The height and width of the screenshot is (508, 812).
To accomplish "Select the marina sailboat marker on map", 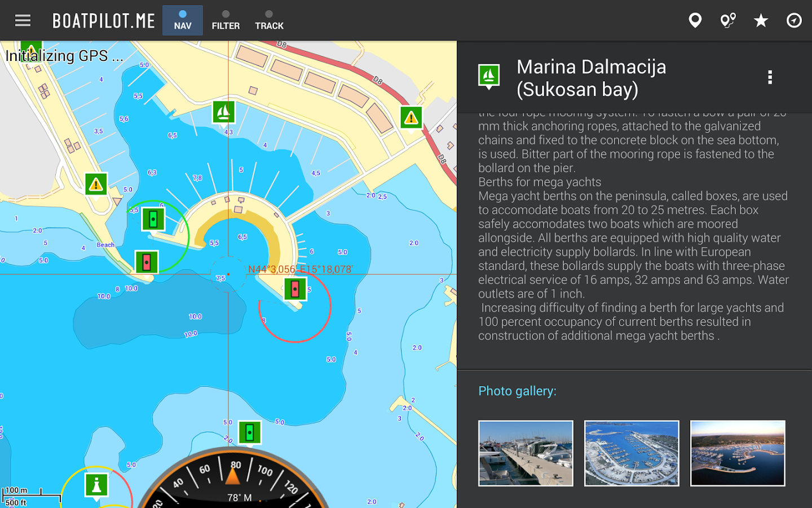I will (223, 112).
